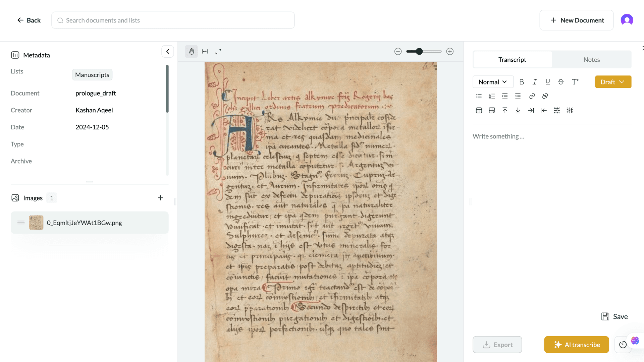Open the Draft status dropdown
The width and height of the screenshot is (644, 362).
point(613,82)
